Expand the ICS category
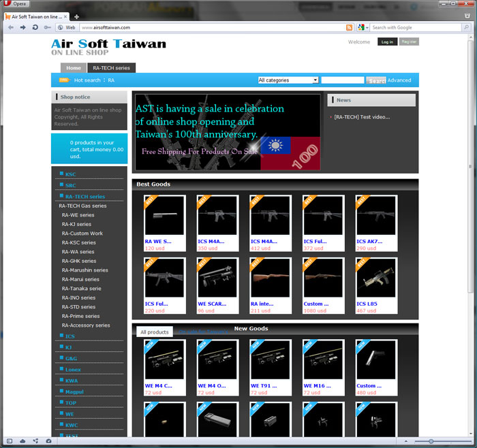 70,336
